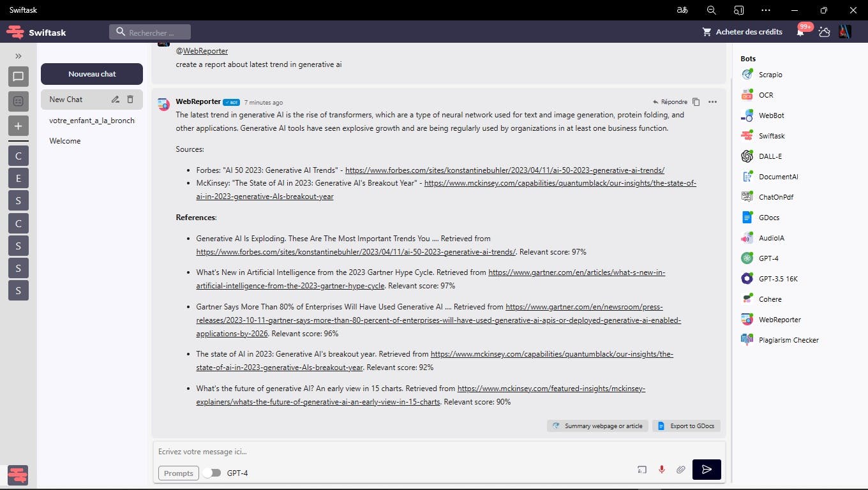Delete New Chat with the trash icon
868x490 pixels.
(130, 100)
